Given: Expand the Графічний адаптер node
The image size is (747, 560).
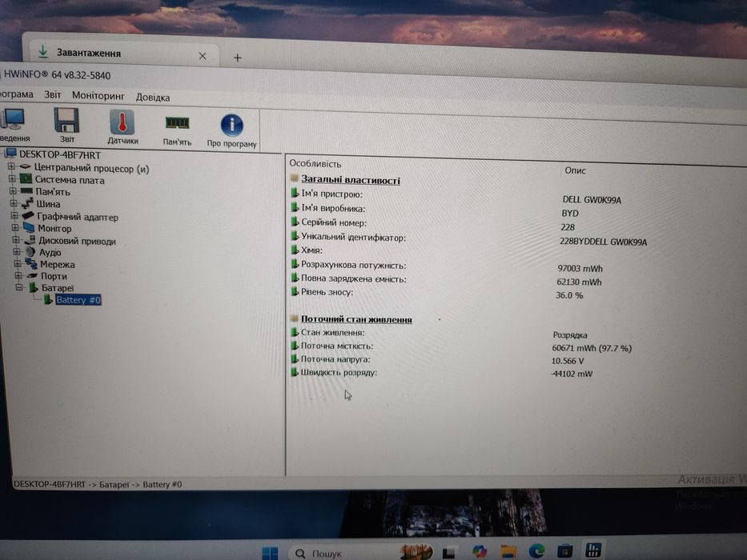Looking at the screenshot, I should click(14, 216).
